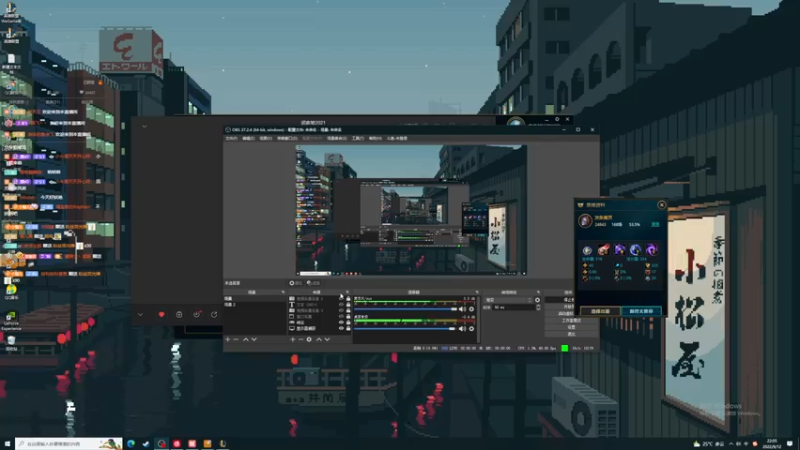
Task: Remove the selected source with minus icon
Action: click(301, 339)
